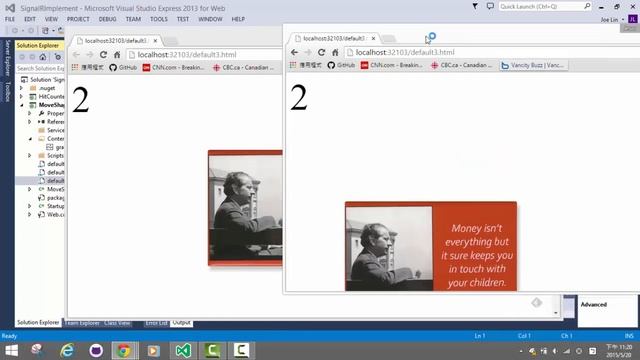The height and width of the screenshot is (360, 640).
Task: Click address bar in left browser
Action: click(x=204, y=55)
